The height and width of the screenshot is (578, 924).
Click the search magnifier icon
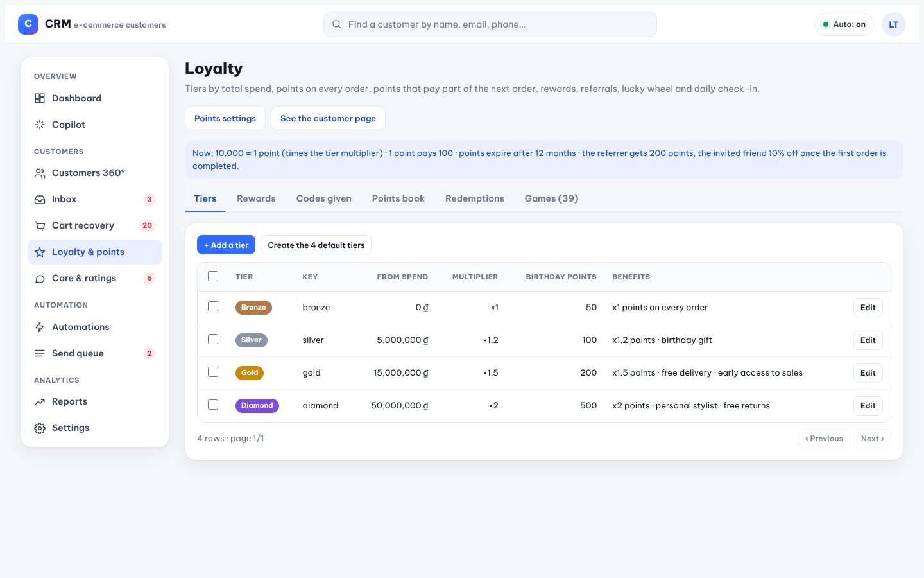336,24
